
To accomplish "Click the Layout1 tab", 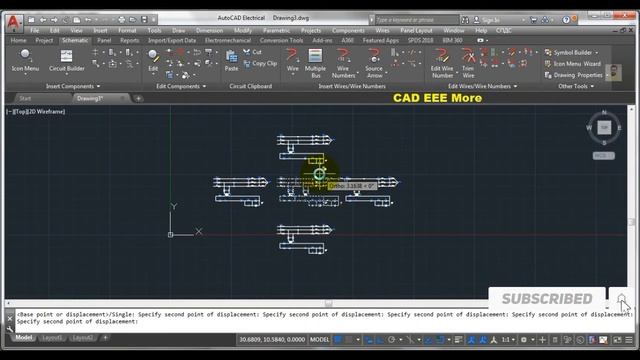I will 52,338.
